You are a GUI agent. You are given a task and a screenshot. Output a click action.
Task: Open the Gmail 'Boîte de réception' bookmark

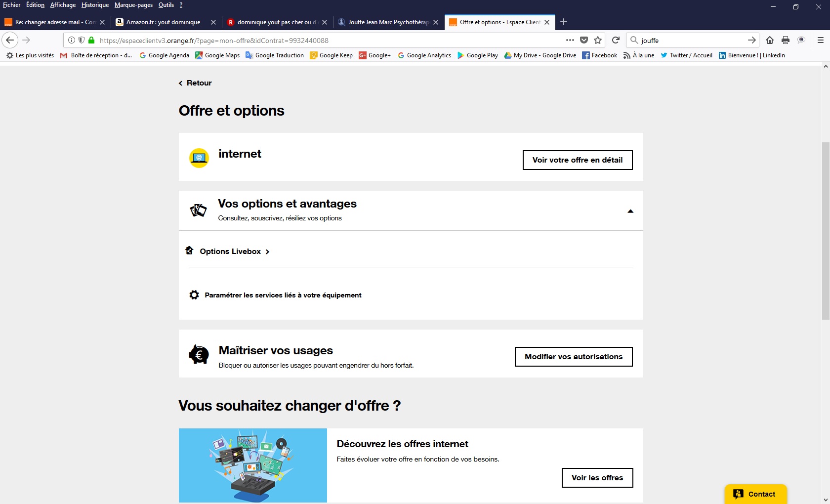click(x=96, y=55)
